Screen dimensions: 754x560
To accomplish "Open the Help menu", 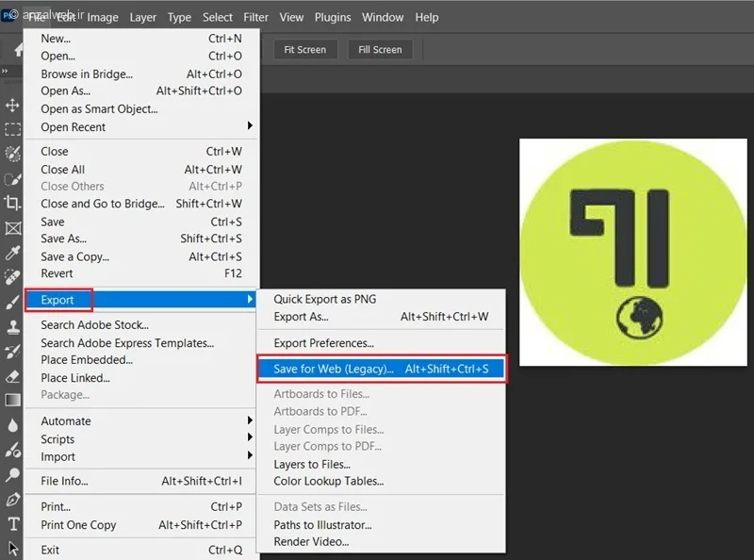I will pos(427,17).
